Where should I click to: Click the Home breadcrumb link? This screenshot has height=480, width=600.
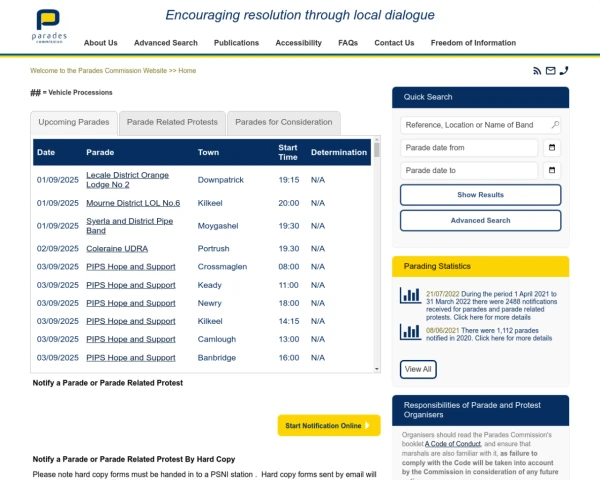coord(187,71)
